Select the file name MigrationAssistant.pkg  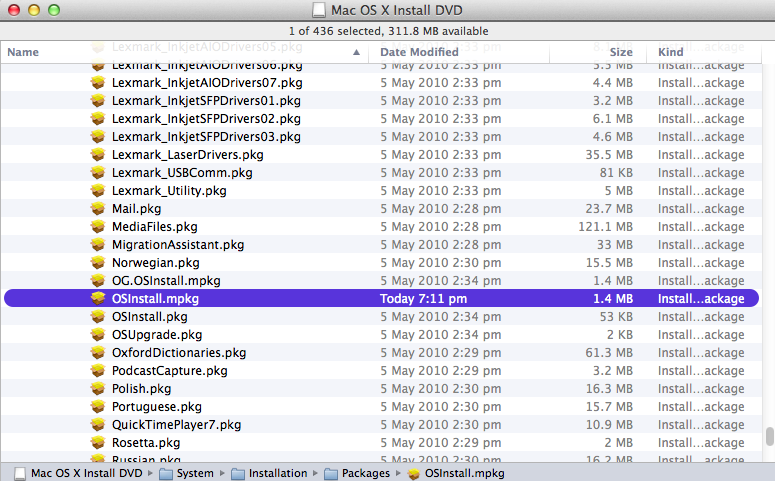(178, 245)
